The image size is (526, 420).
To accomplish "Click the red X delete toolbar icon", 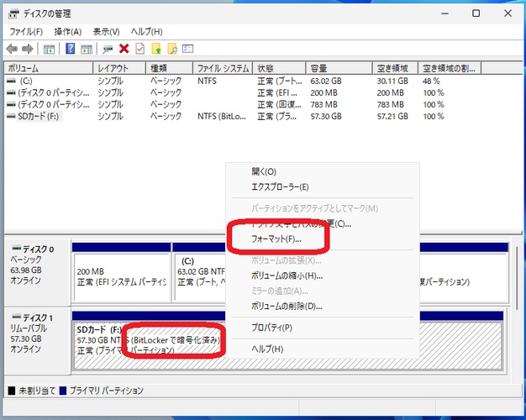I will 124,49.
